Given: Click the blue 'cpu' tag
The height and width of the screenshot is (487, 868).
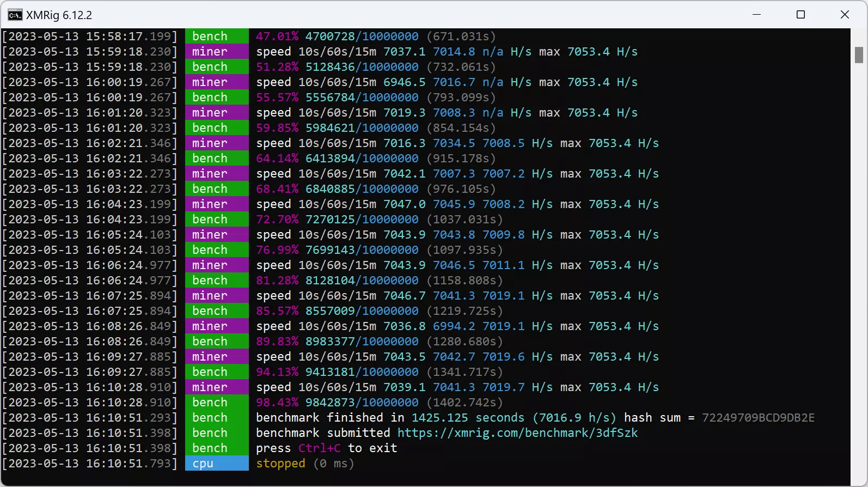Looking at the screenshot, I should (217, 464).
